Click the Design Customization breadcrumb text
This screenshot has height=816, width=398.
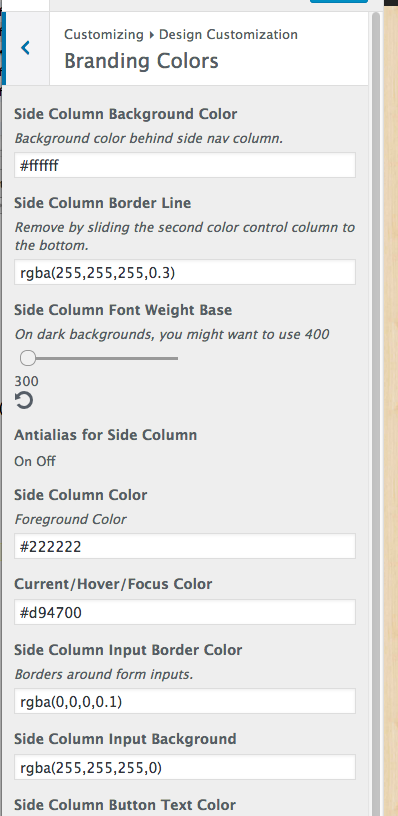pyautogui.click(x=228, y=35)
